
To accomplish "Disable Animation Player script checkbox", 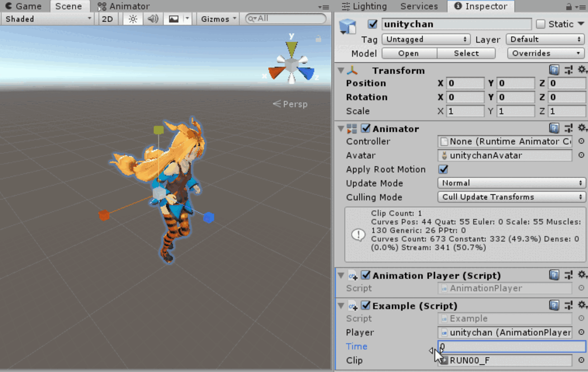I will click(x=365, y=275).
